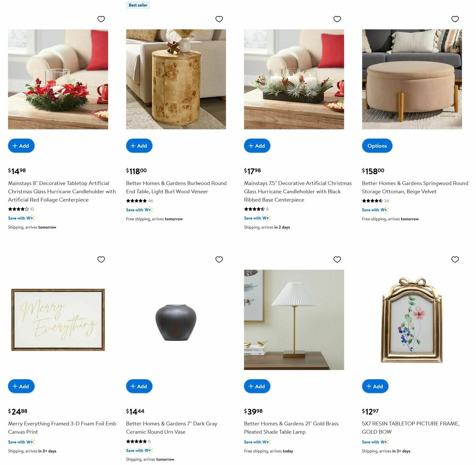Save the Black Ribbed Base Centerpiece via heart
The image size is (476, 465).
tap(337, 19)
